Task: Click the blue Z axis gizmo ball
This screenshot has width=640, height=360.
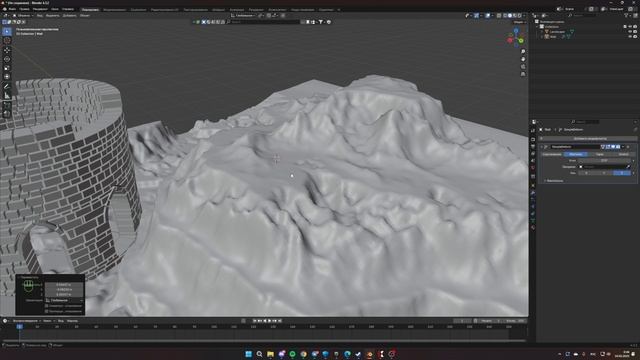Action: point(516,31)
